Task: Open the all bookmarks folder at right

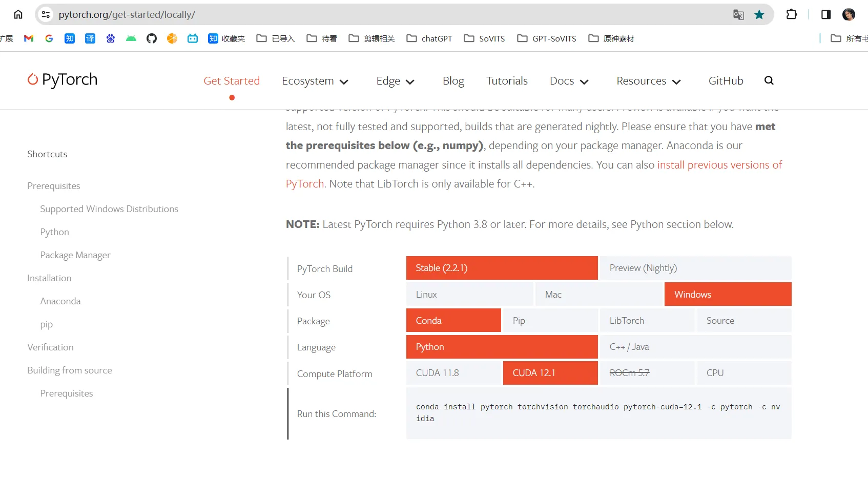Action: 849,38
